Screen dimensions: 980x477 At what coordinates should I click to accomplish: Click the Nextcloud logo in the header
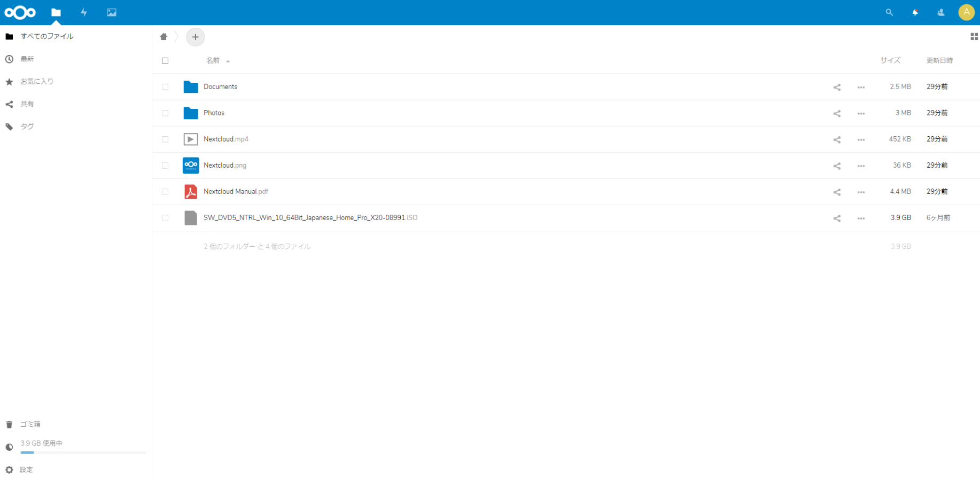pos(20,12)
